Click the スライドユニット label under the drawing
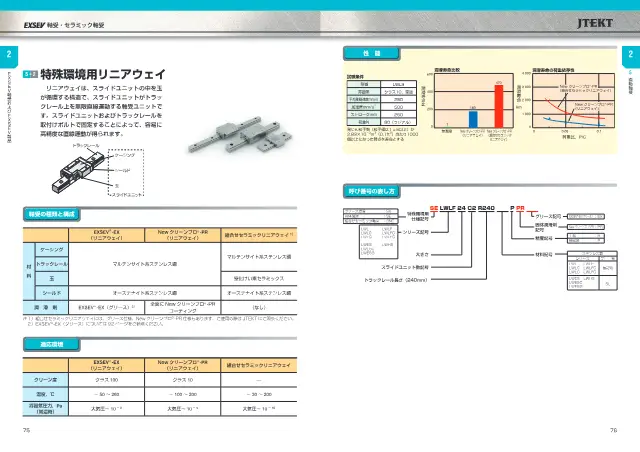 click(127, 195)
